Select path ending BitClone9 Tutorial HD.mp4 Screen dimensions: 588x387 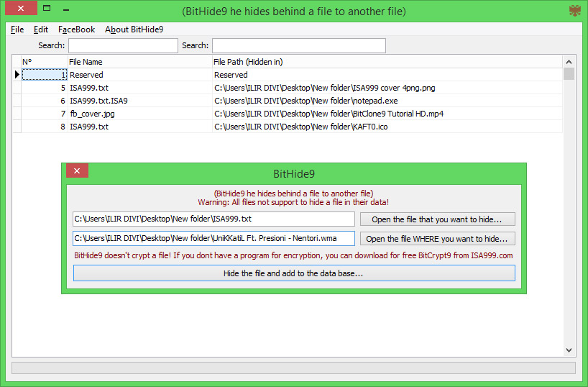point(387,114)
